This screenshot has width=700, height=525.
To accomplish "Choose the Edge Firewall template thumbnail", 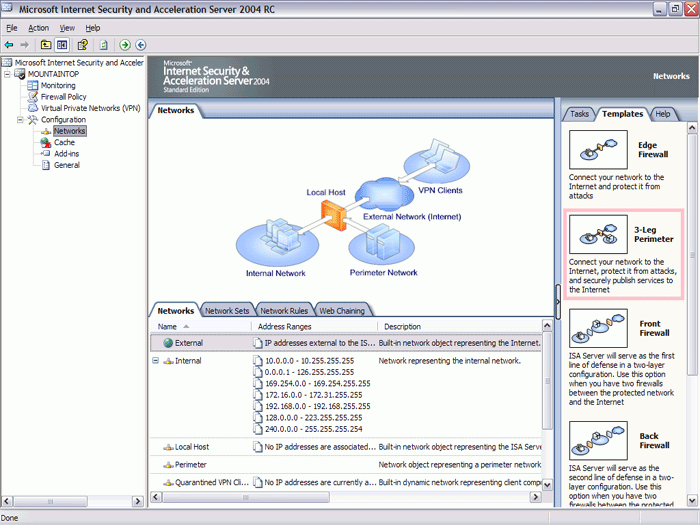I will click(x=598, y=150).
